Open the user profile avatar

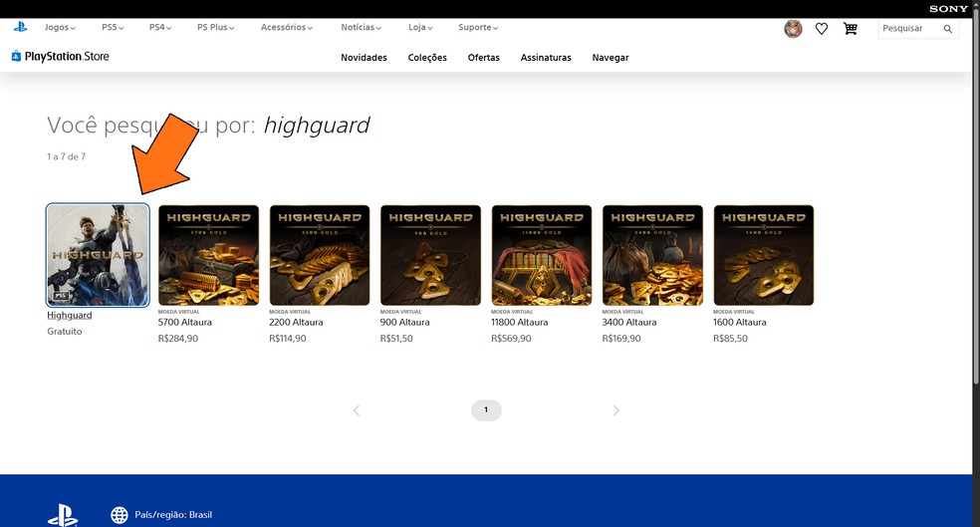coord(793,29)
